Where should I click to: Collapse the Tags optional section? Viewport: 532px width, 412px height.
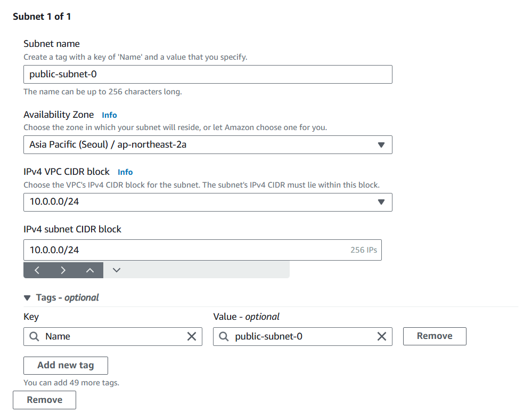pos(28,298)
